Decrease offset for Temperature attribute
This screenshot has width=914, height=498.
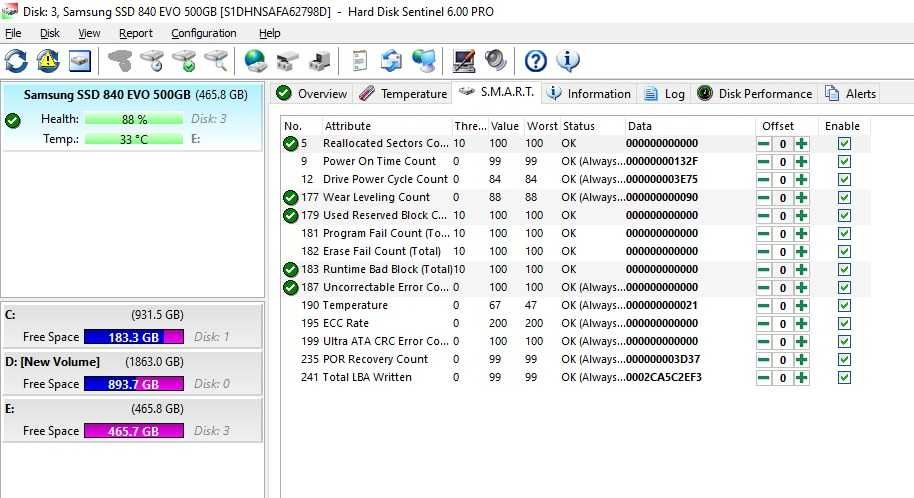763,306
